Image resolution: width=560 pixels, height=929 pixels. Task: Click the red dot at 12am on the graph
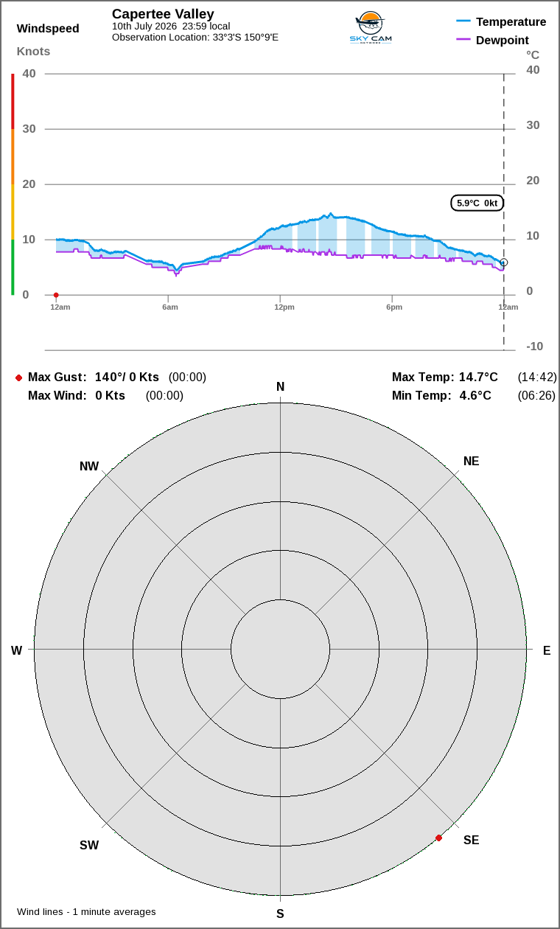tap(56, 295)
